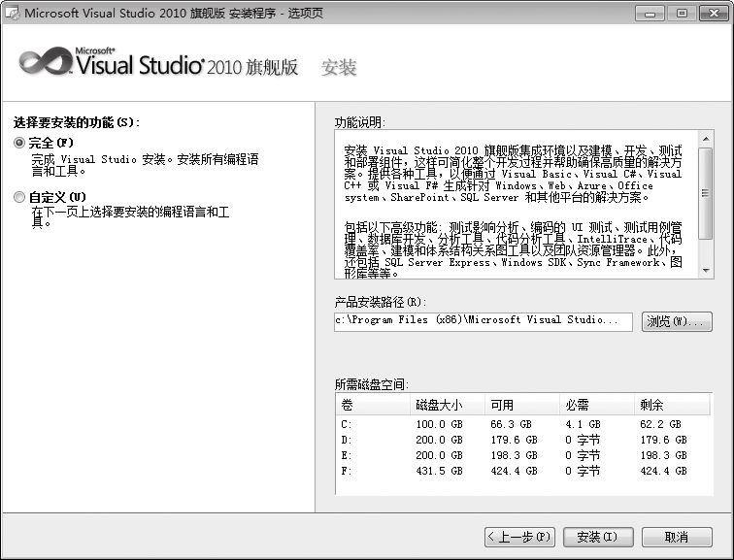Select the E: volume row
Viewport: 734px width, 560px height.
523,455
